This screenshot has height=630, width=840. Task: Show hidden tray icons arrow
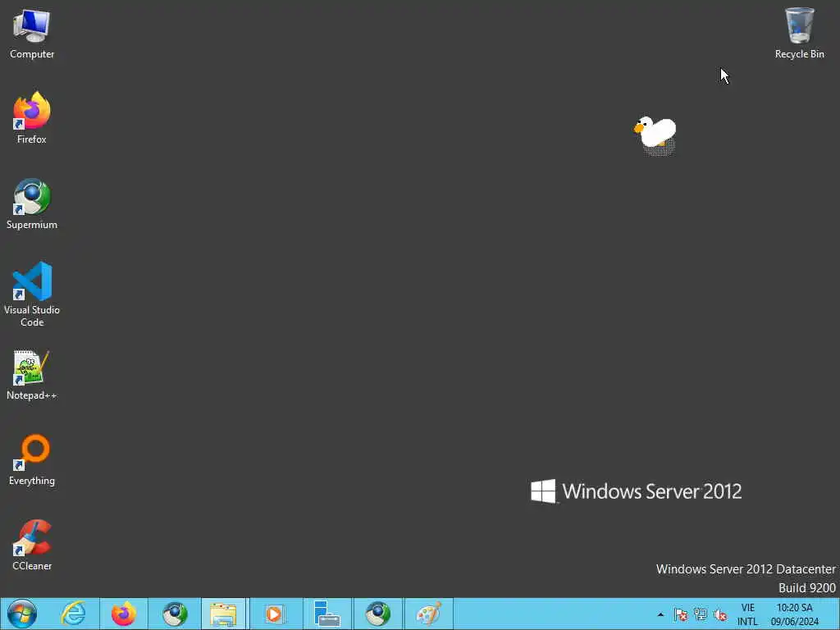tap(660, 615)
